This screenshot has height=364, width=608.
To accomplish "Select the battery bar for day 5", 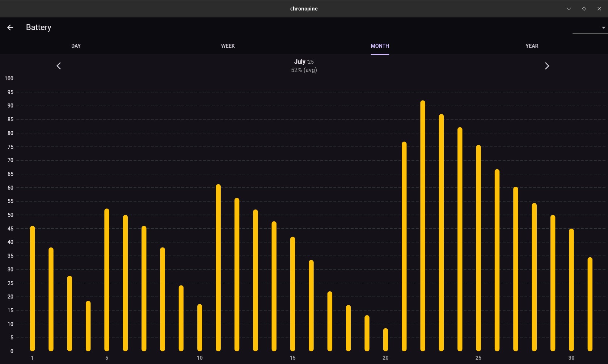I will pyautogui.click(x=107, y=280).
